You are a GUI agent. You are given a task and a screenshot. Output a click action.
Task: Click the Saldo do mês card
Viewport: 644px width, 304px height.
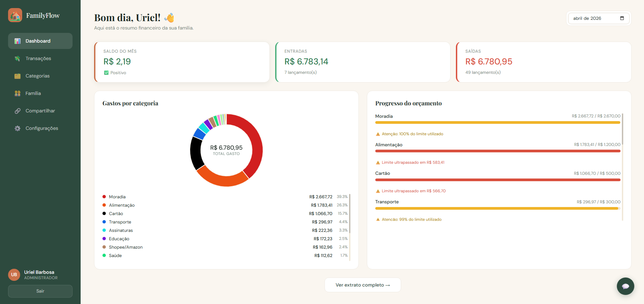click(182, 62)
